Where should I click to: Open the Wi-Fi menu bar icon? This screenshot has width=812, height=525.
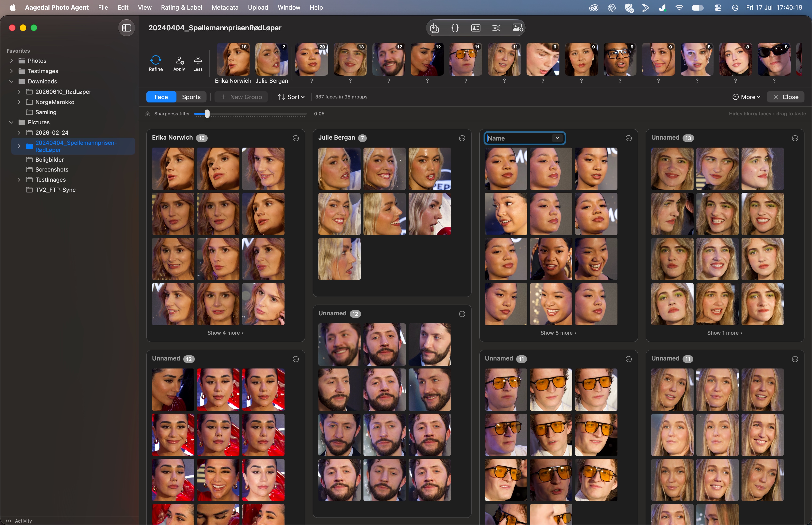[x=679, y=8]
